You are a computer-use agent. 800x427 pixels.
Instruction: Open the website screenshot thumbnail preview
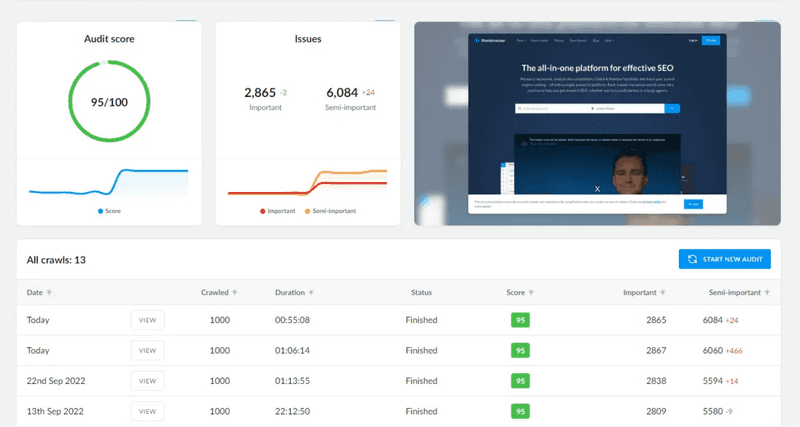pyautogui.click(x=596, y=124)
